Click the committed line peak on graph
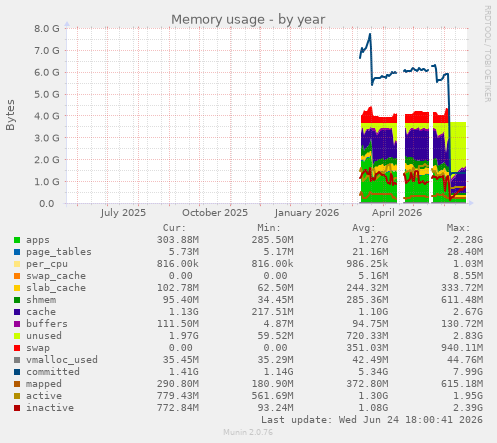Image resolution: width=497 pixels, height=443 pixels. tap(370, 34)
